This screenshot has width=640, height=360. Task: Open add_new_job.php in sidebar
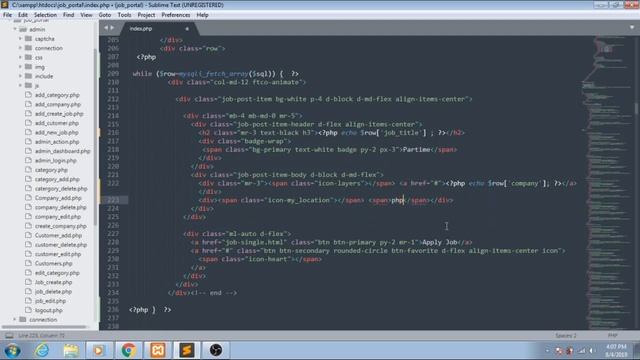tap(56, 133)
